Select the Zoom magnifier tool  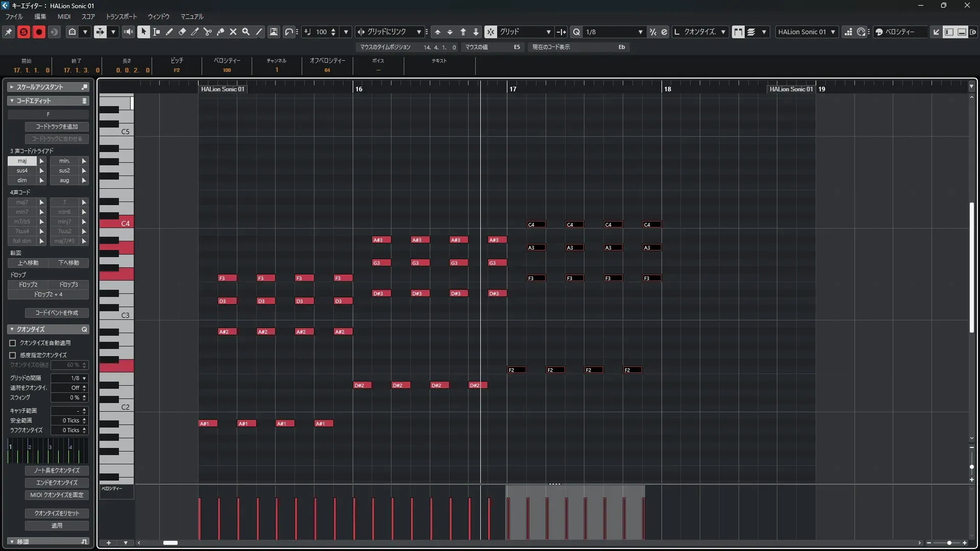coord(246,32)
